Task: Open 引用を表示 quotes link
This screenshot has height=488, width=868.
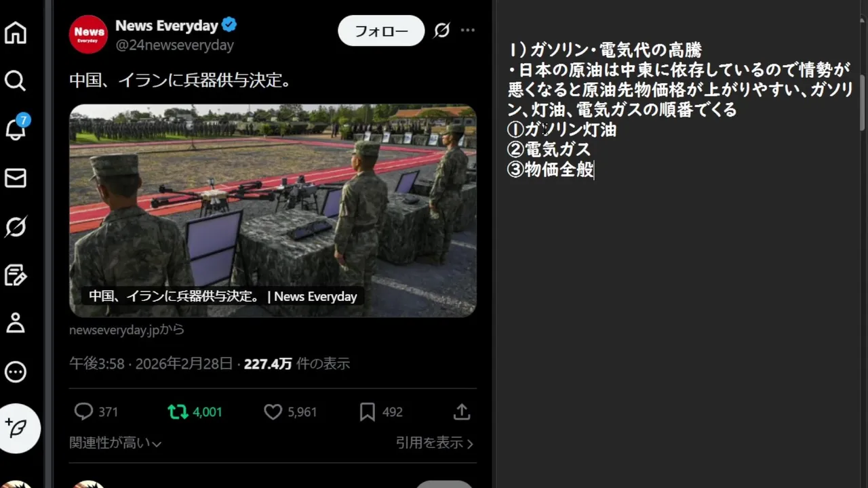Action: pyautogui.click(x=435, y=443)
